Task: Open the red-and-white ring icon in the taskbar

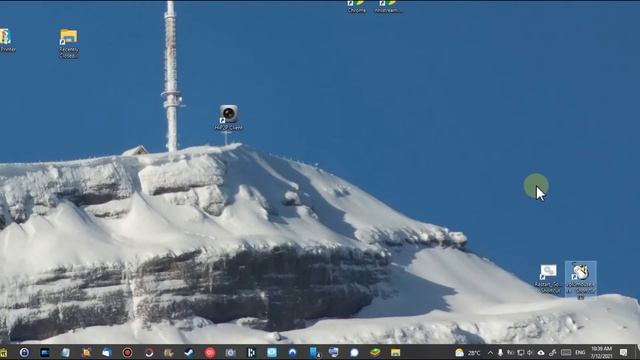Action: [x=148, y=352]
